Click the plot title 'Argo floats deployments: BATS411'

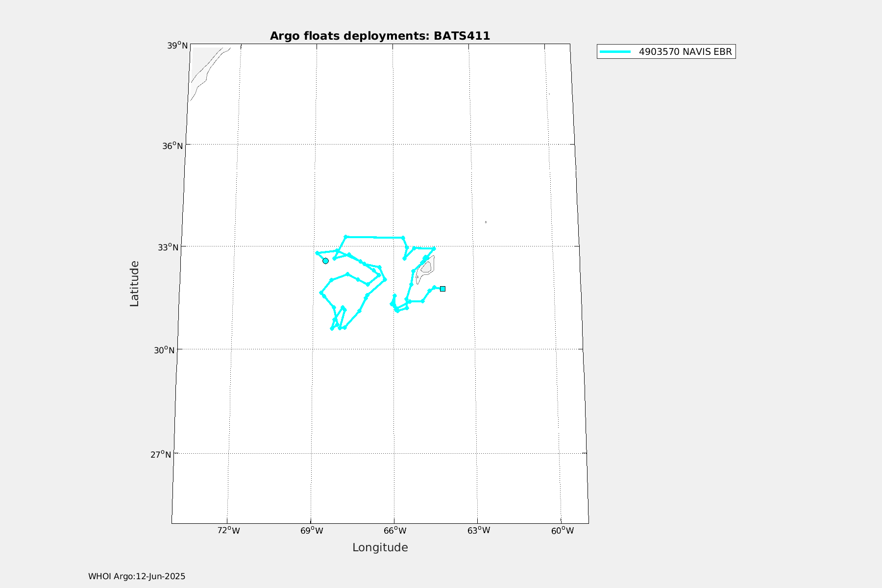click(x=380, y=36)
